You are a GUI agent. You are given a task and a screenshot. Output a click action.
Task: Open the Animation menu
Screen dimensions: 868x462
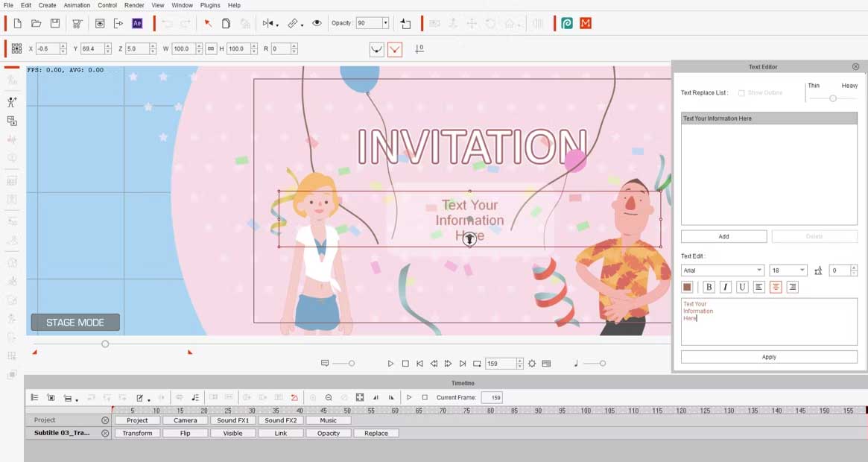point(77,5)
